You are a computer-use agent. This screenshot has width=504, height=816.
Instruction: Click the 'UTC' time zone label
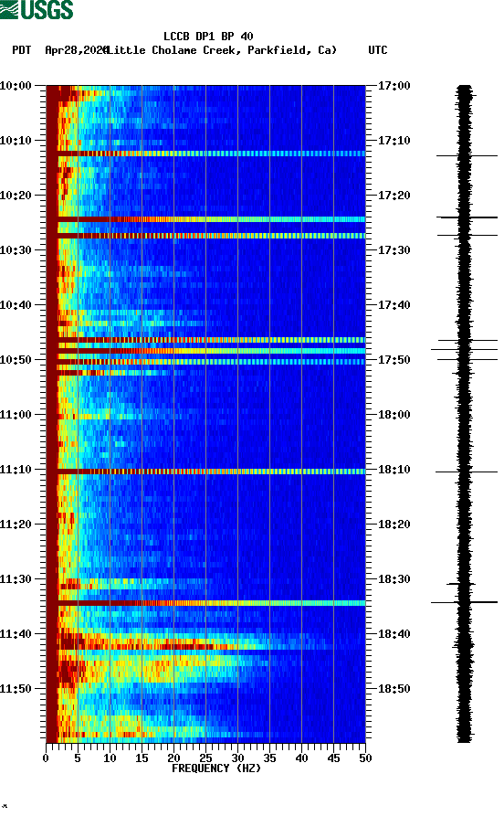click(378, 50)
